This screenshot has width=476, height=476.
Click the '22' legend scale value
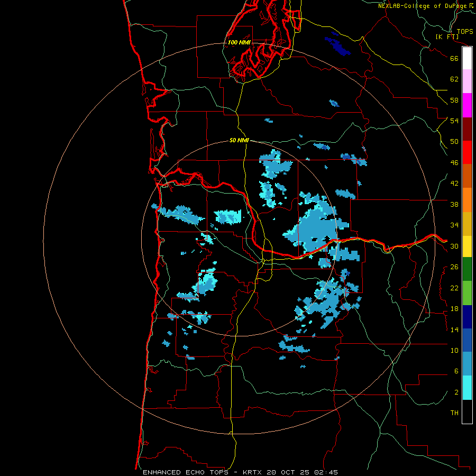click(x=454, y=288)
